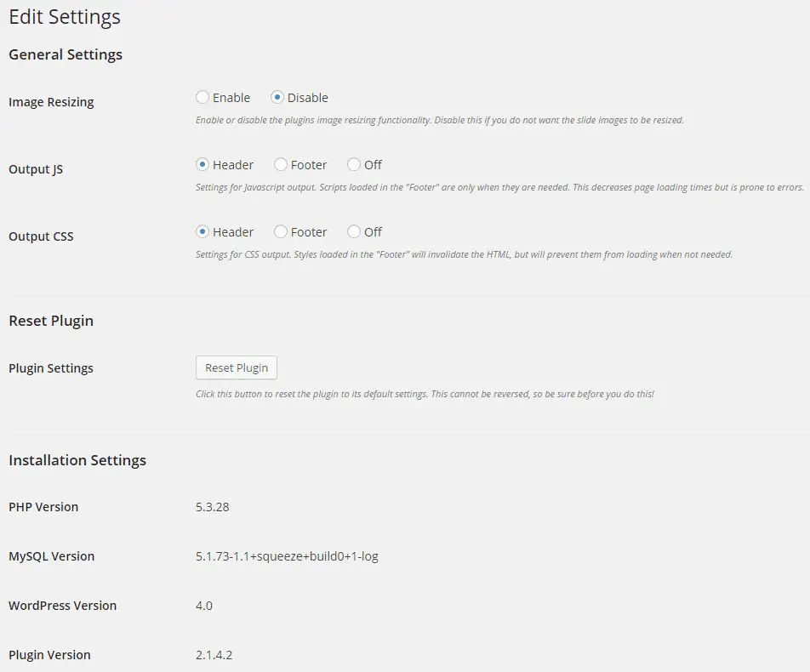
Task: Set Output CSS to Header
Action: 202,231
